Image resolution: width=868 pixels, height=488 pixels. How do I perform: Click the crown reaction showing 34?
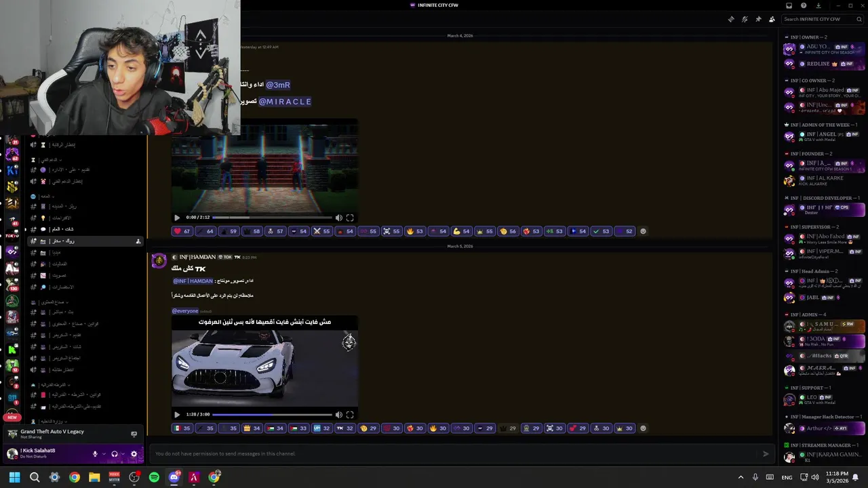point(252,428)
